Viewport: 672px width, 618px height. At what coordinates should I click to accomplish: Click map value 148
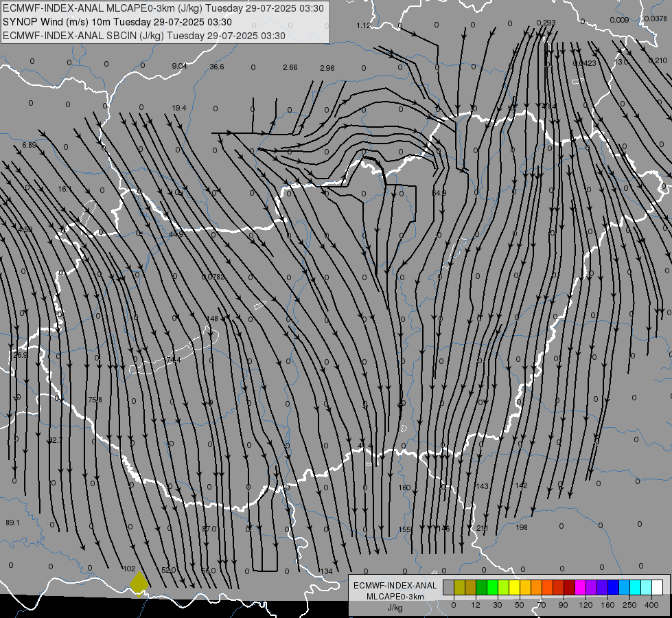pos(212,319)
